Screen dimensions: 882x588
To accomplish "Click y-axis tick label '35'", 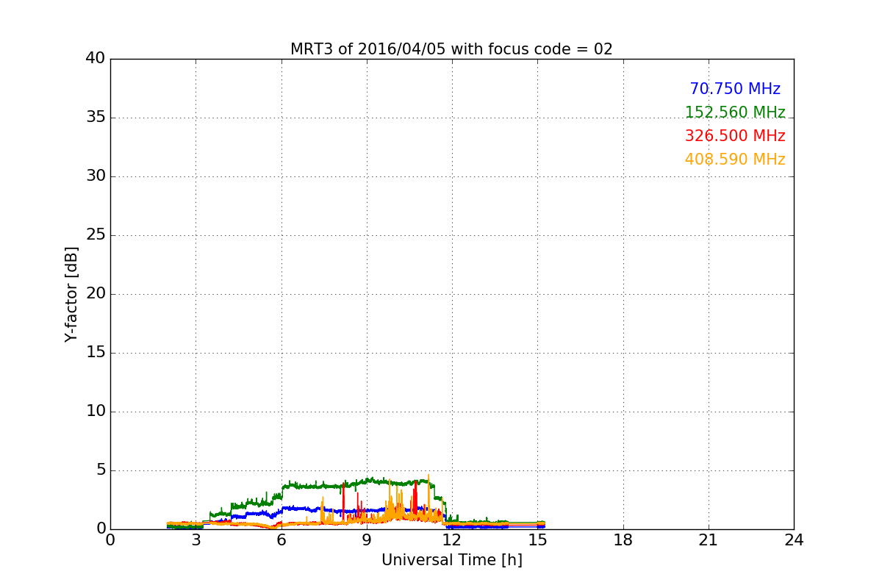I will coord(96,118).
